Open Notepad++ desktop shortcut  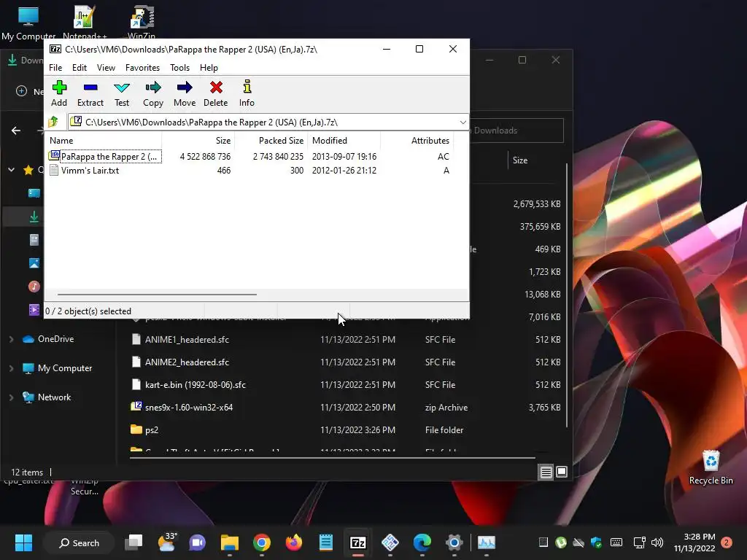point(85,22)
